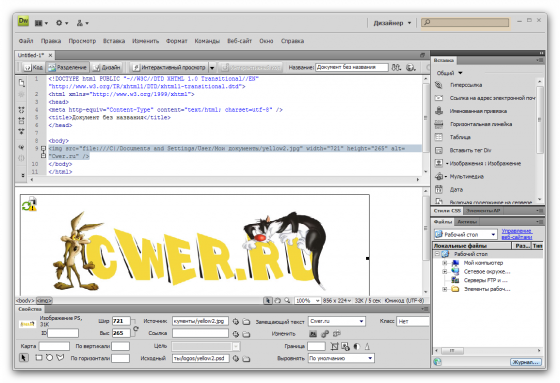Expand the My Computer tree node
560x383 pixels.
point(445,263)
